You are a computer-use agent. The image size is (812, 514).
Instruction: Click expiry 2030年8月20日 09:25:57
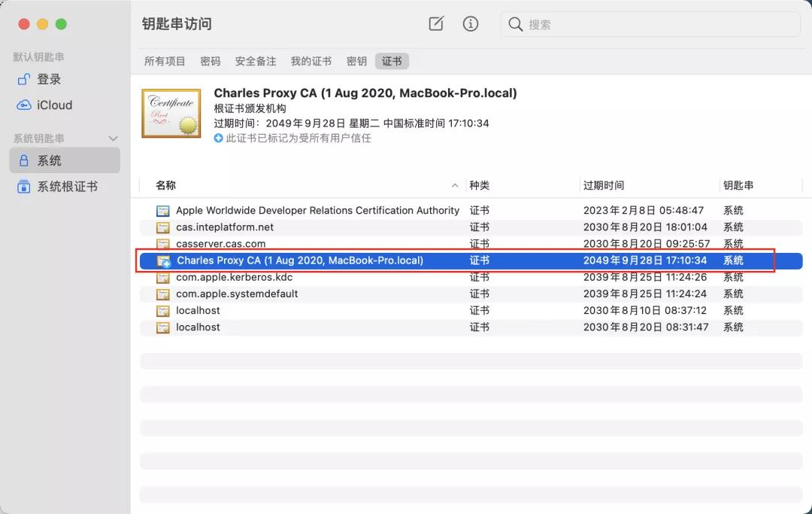(647, 244)
